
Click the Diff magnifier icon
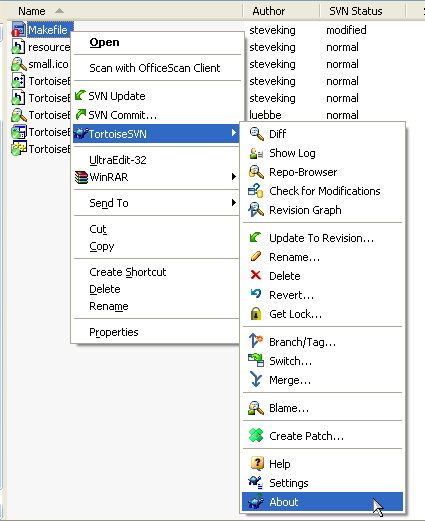coord(256,134)
